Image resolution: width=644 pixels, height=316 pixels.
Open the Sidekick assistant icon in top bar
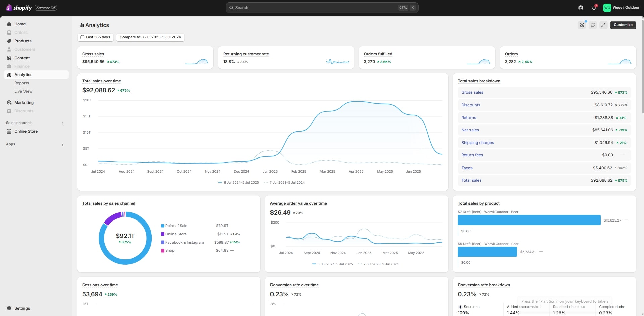(581, 8)
